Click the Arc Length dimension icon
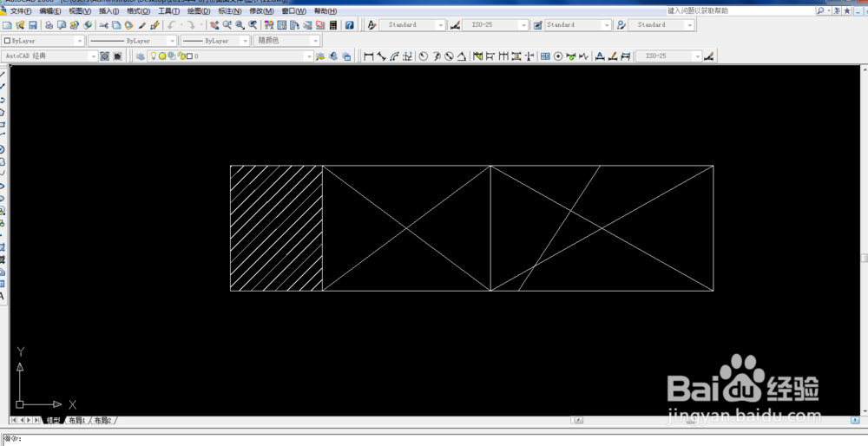The image size is (868, 446). 395,56
